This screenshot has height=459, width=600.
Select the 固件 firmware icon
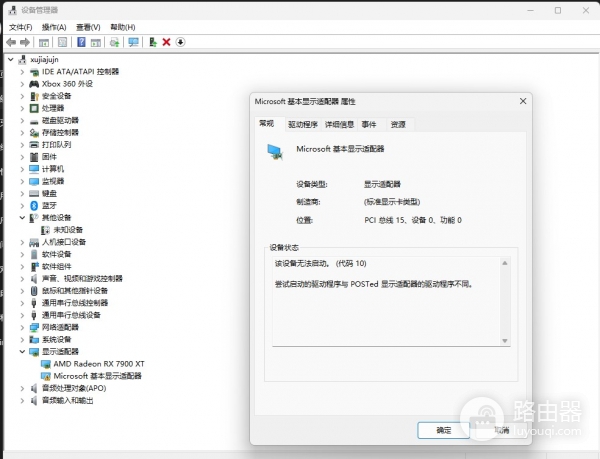click(x=34, y=157)
